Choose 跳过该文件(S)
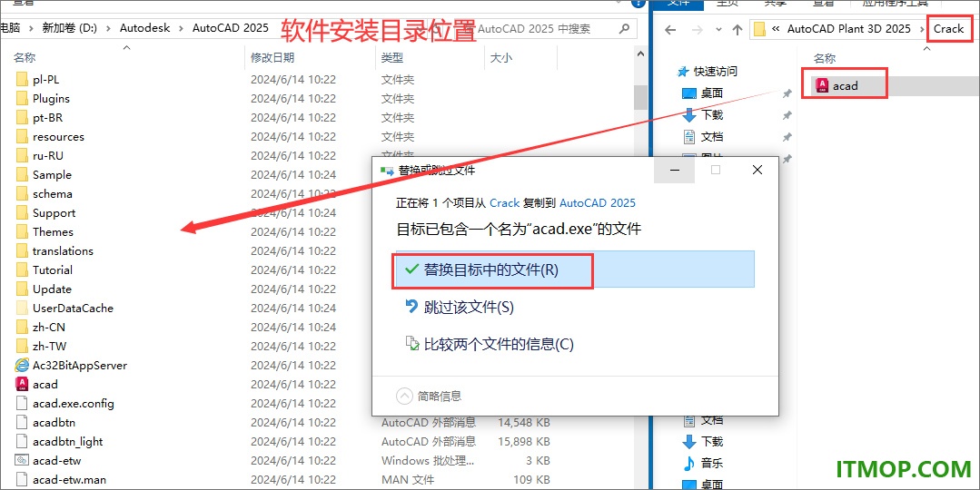The width and height of the screenshot is (980, 490). (460, 307)
